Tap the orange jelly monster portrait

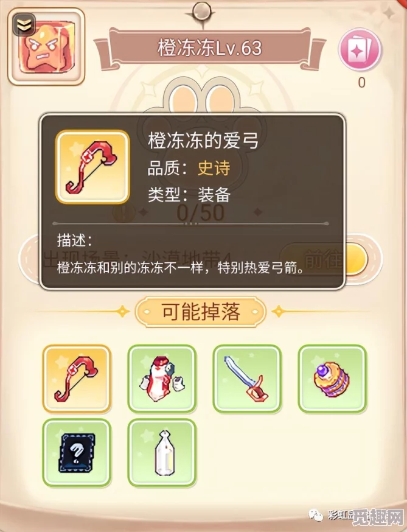pyautogui.click(x=46, y=46)
